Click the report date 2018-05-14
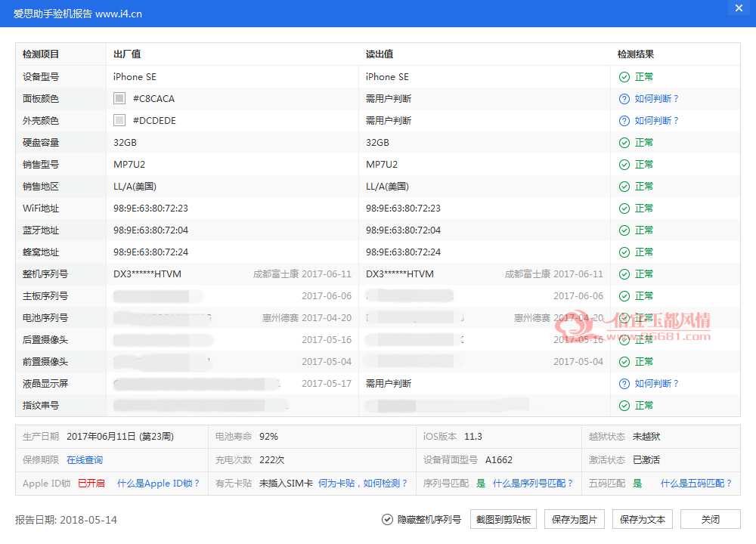 [x=88, y=520]
